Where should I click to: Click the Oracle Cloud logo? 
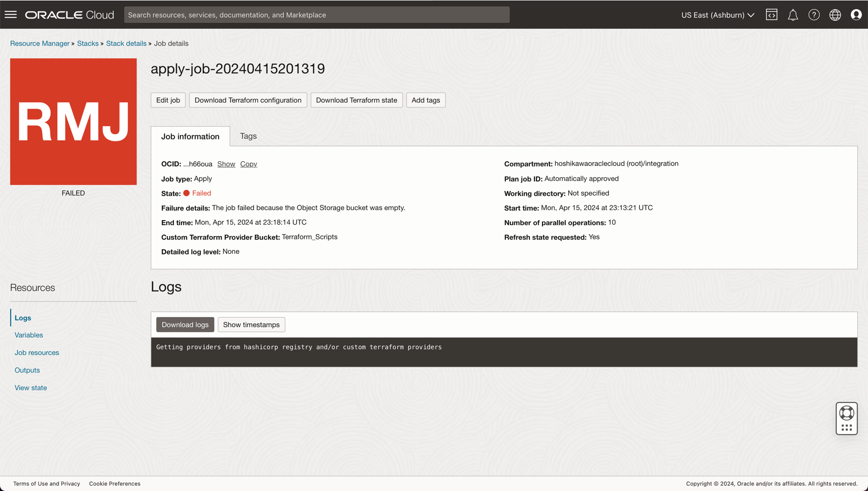(x=69, y=15)
